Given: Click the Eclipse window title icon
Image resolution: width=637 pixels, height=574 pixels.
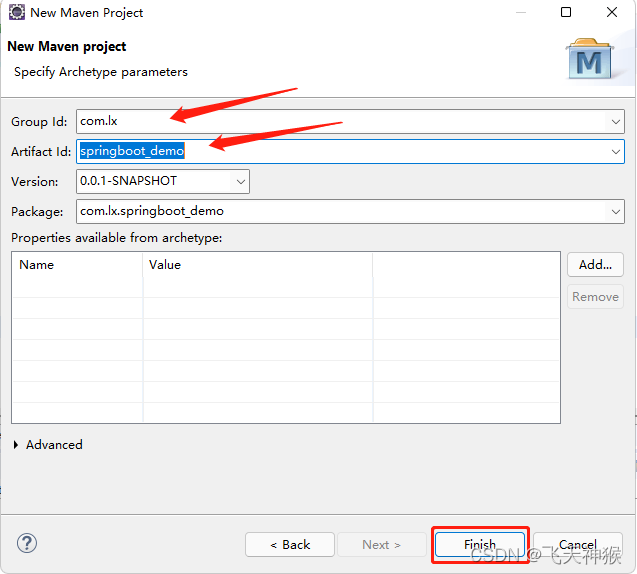Looking at the screenshot, I should click(17, 12).
